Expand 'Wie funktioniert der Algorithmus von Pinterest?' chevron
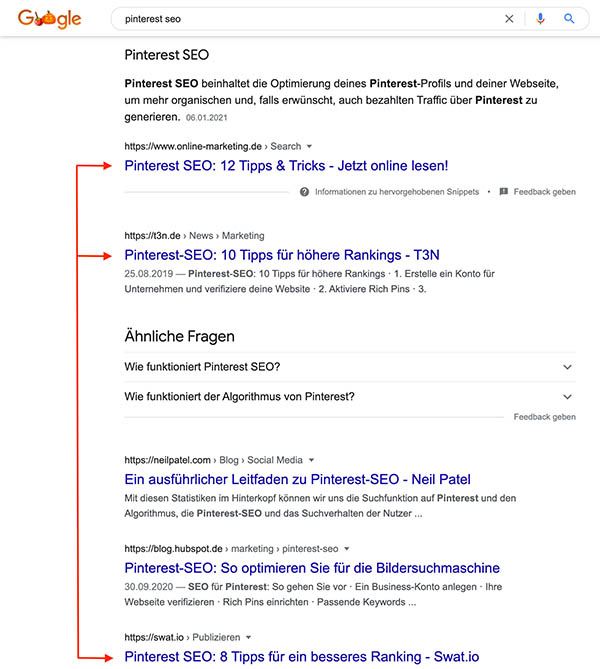Screen dimensions: 600x669 [x=567, y=397]
